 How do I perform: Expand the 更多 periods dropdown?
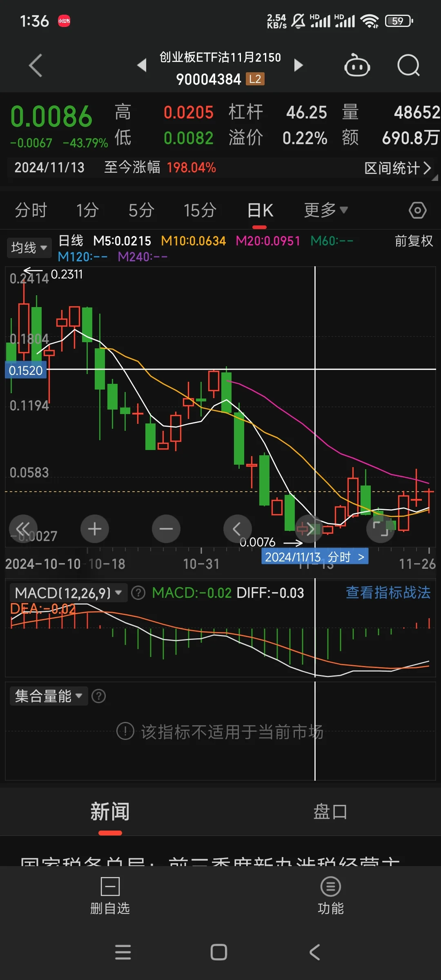(x=326, y=210)
